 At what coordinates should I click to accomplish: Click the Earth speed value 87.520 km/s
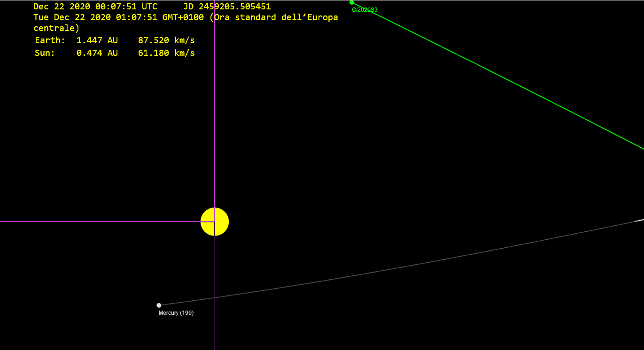(166, 40)
